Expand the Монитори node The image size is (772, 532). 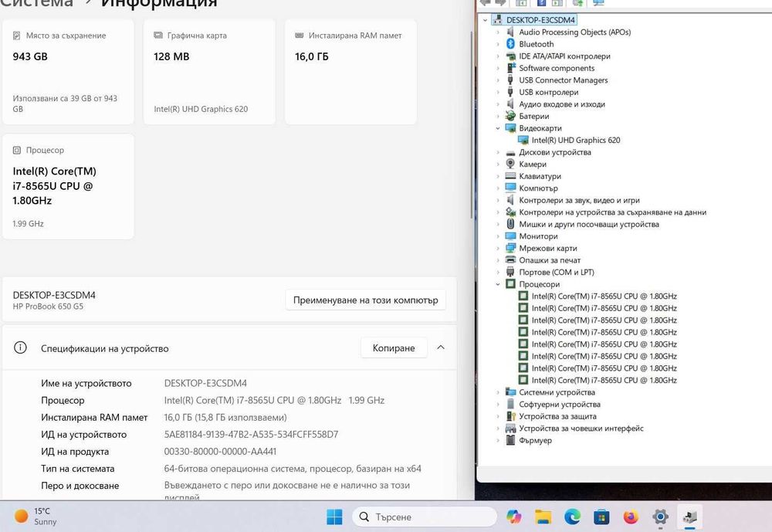(498, 236)
